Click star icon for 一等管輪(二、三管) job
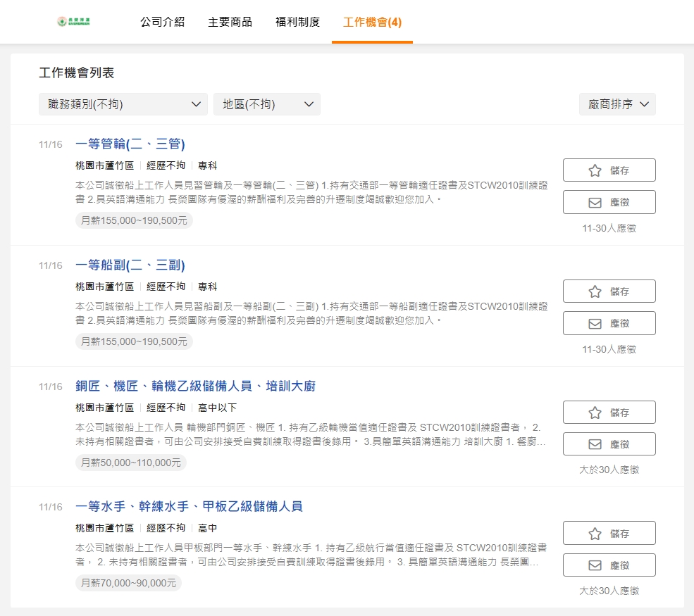This screenshot has width=694, height=616. 595,170
